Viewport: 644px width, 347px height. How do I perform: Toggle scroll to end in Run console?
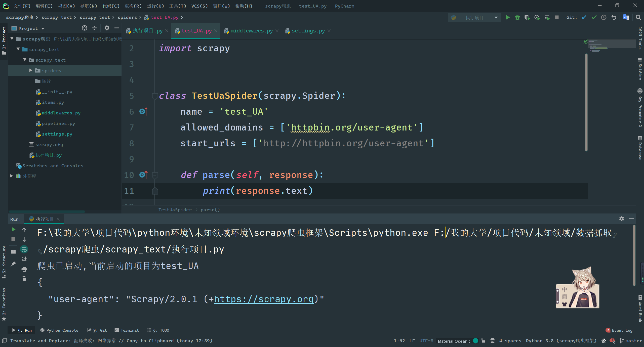(x=24, y=259)
